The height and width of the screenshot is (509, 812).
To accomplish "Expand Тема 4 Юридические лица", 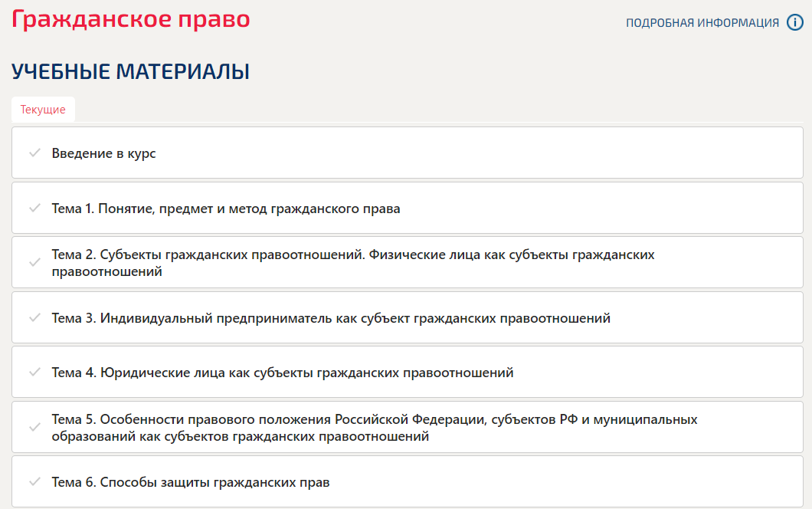I will tap(283, 373).
